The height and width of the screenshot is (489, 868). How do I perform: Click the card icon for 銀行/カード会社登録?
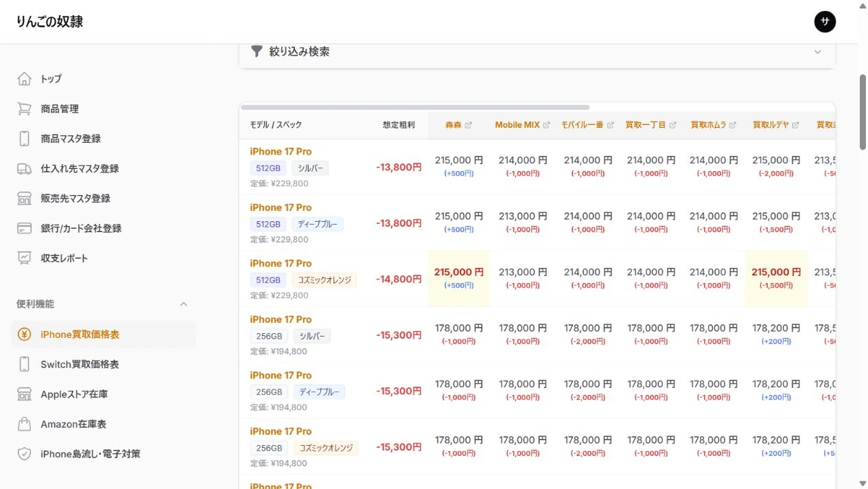pos(25,228)
